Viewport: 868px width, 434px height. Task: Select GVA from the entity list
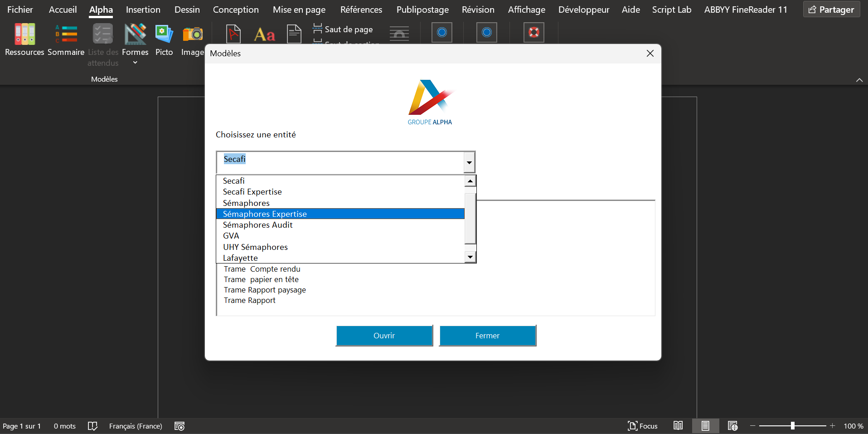pyautogui.click(x=340, y=236)
